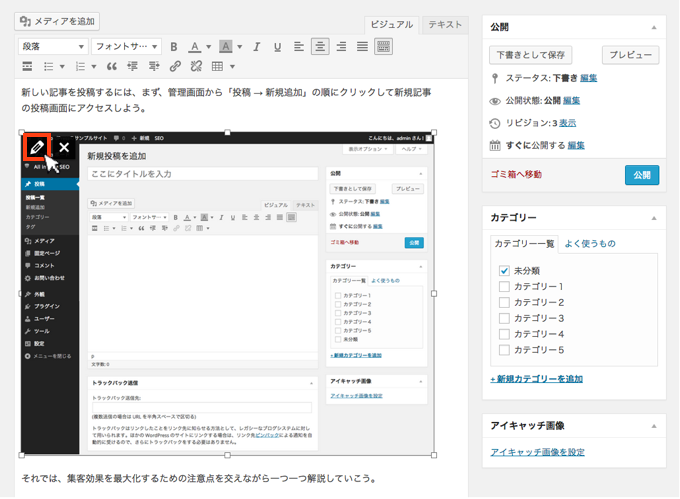
Task: Open bulleted list style dropdown
Action: click(x=62, y=66)
